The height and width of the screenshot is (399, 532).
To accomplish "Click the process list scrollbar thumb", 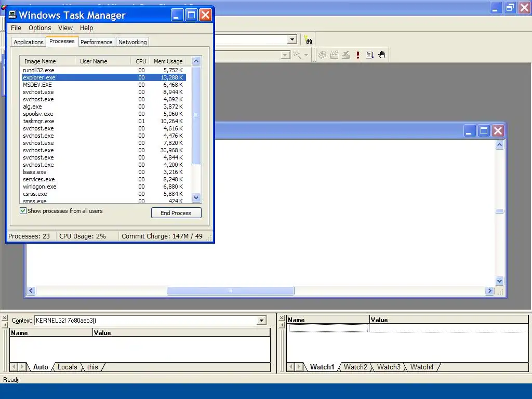I will coord(196,115).
